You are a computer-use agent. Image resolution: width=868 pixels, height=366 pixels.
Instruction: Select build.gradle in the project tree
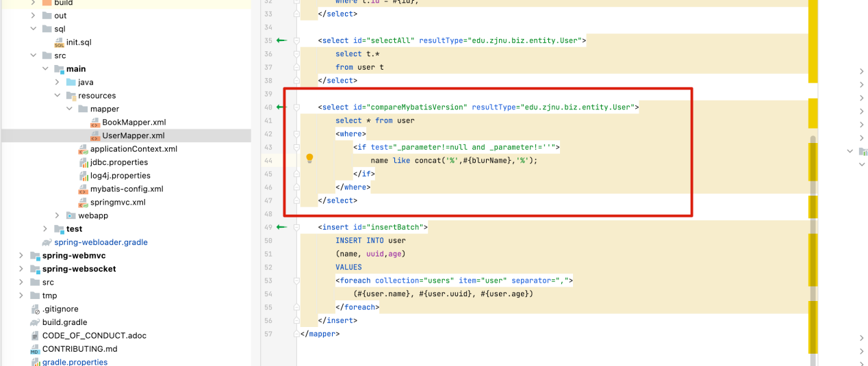64,322
